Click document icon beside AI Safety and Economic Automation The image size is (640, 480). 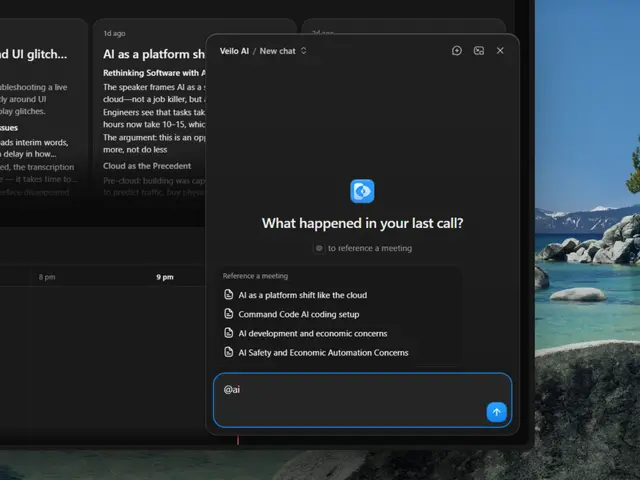click(229, 352)
